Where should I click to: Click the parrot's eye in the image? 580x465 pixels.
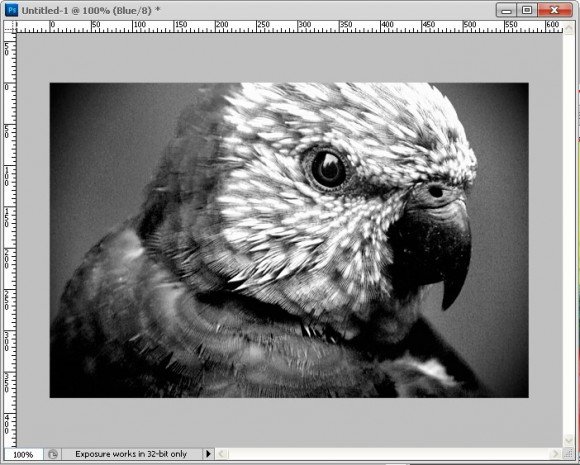pyautogui.click(x=328, y=169)
